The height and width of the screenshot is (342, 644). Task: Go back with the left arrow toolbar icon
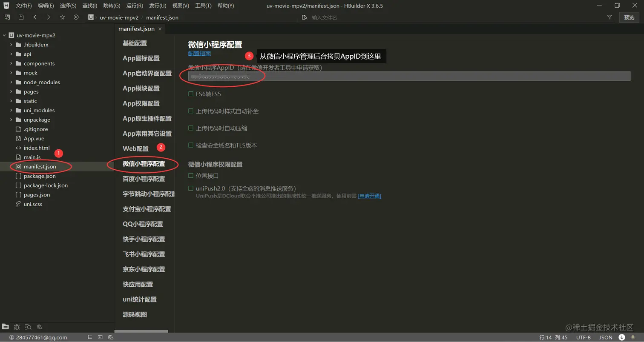[35, 17]
